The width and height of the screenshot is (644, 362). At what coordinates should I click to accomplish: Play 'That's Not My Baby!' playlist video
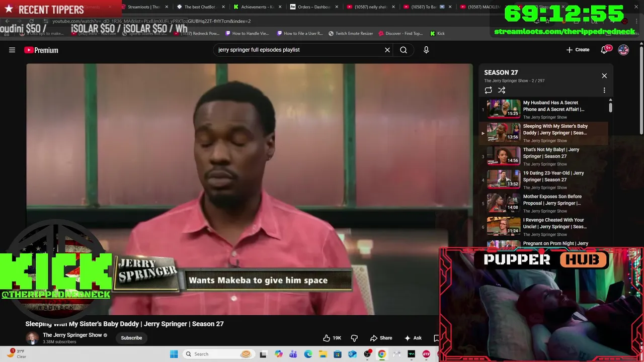click(x=543, y=156)
